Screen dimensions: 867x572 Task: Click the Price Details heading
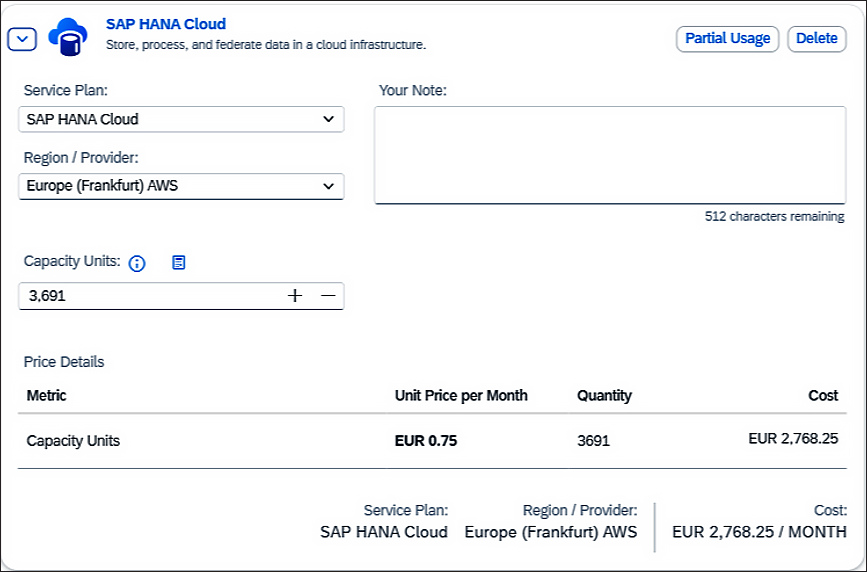[x=64, y=362]
